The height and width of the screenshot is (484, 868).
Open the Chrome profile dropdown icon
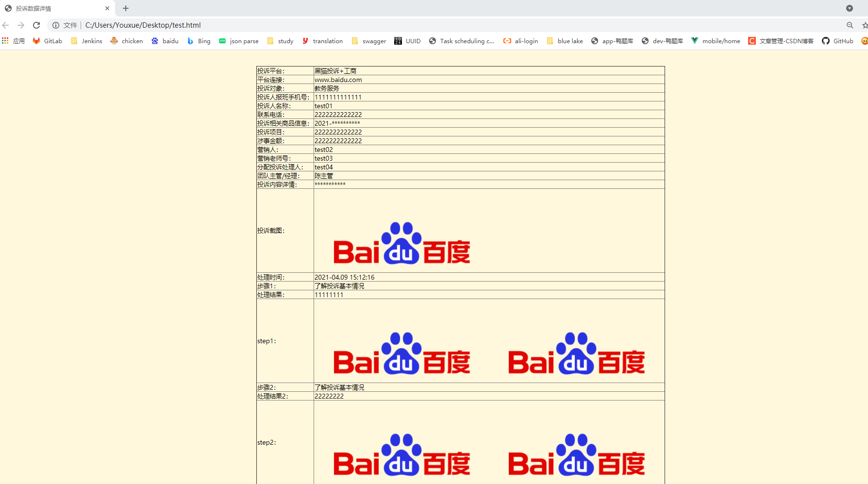850,8
